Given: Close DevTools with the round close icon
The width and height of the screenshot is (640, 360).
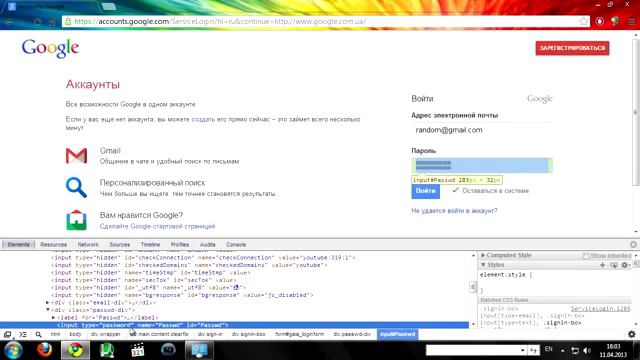Looking at the screenshot, I should 633,244.
